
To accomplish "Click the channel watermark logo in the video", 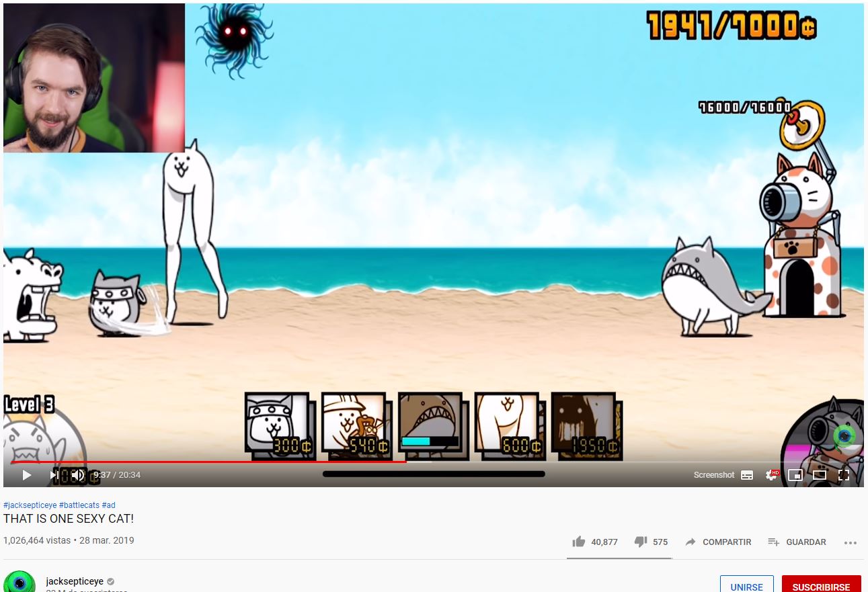I will pyautogui.click(x=844, y=436).
